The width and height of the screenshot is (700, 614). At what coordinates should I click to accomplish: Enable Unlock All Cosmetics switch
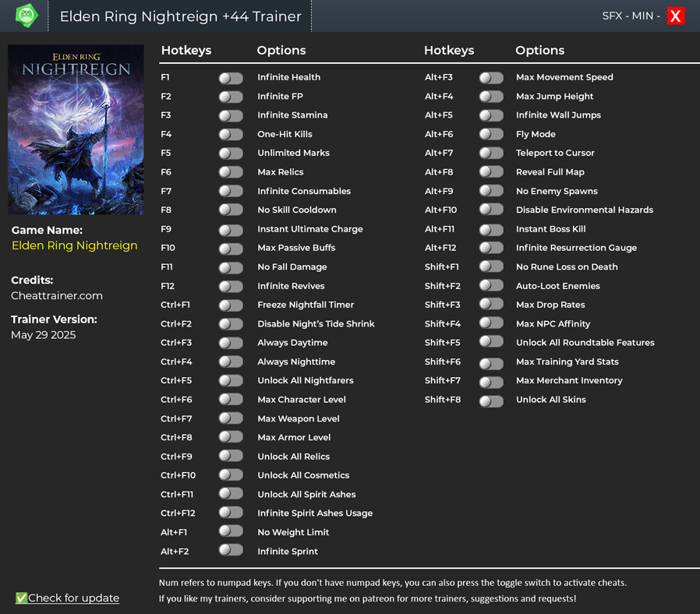pos(231,475)
